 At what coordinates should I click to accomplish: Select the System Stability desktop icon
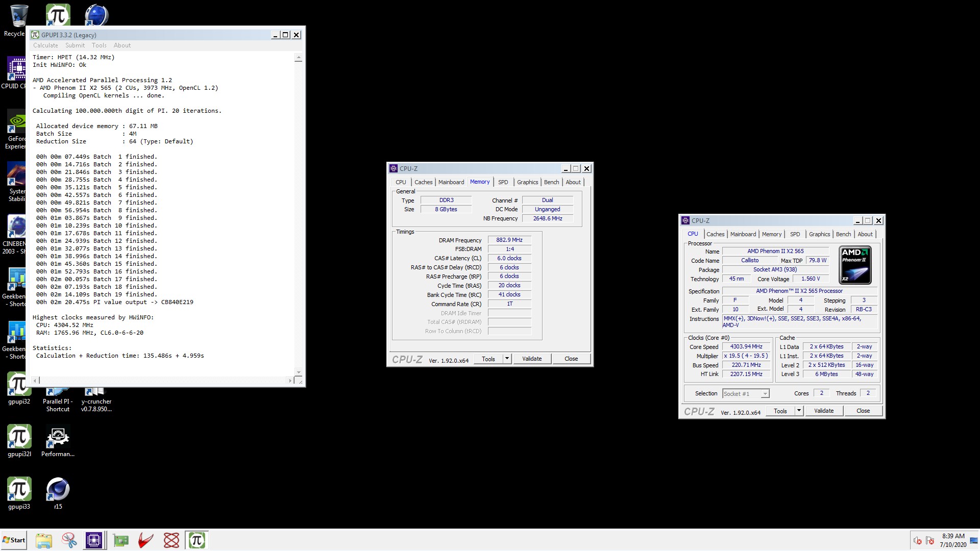click(16, 182)
